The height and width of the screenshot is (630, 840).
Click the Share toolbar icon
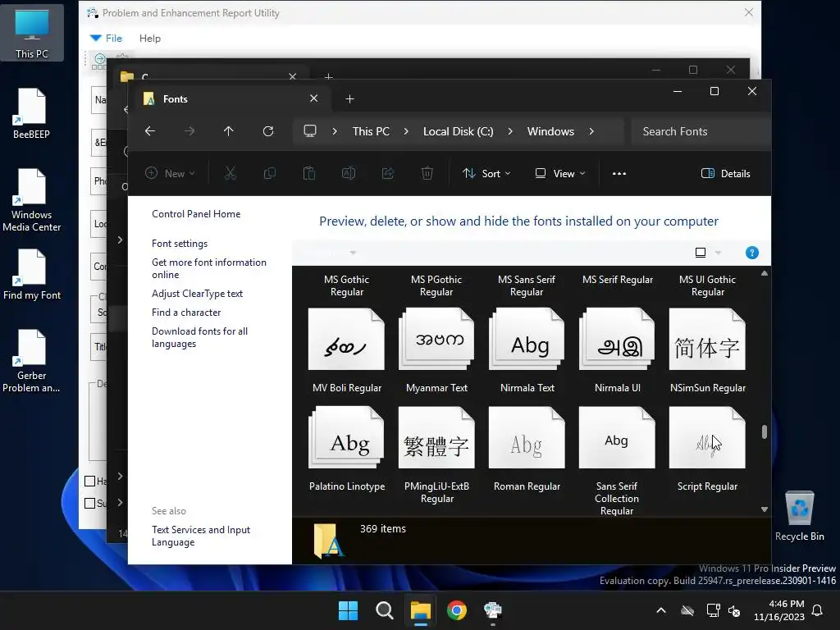(388, 173)
